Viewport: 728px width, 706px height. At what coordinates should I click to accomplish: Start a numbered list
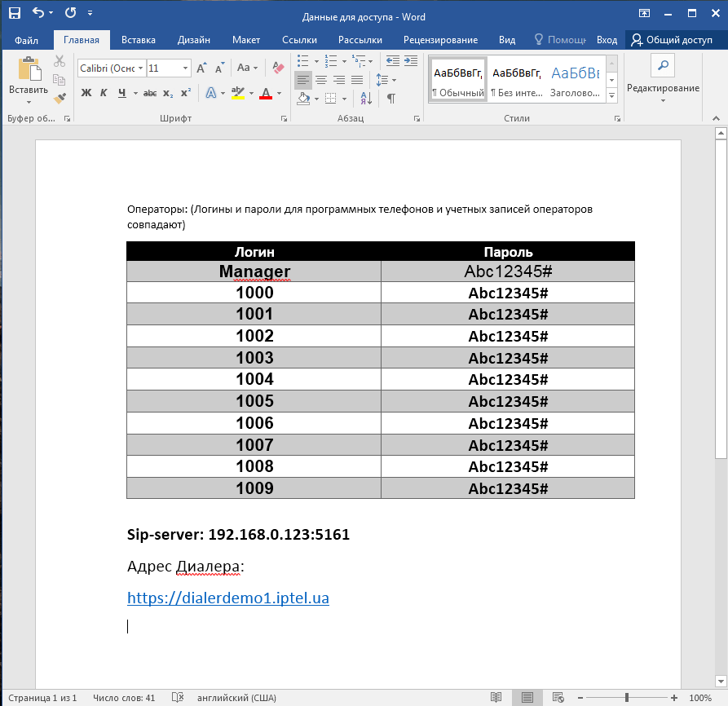coord(331,61)
